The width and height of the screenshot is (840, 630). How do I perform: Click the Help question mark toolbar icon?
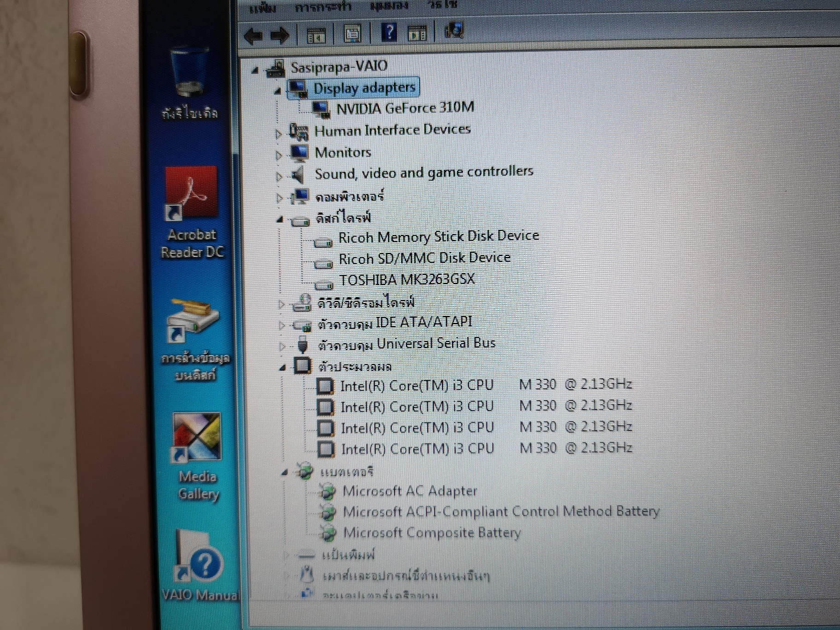click(x=389, y=33)
